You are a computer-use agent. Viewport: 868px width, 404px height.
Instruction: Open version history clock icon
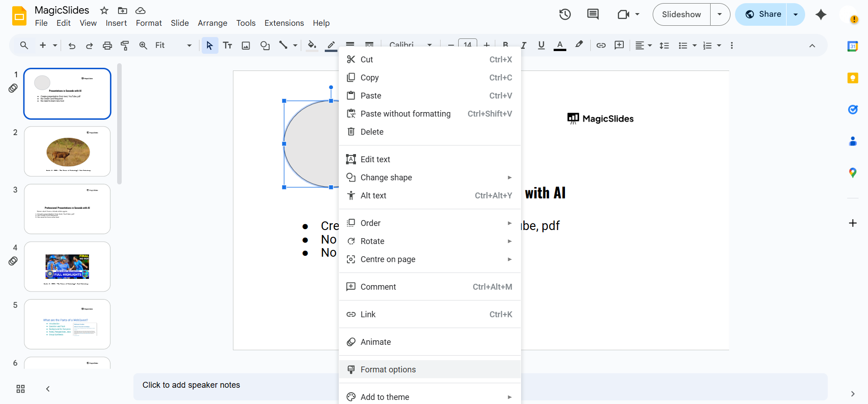coord(565,14)
